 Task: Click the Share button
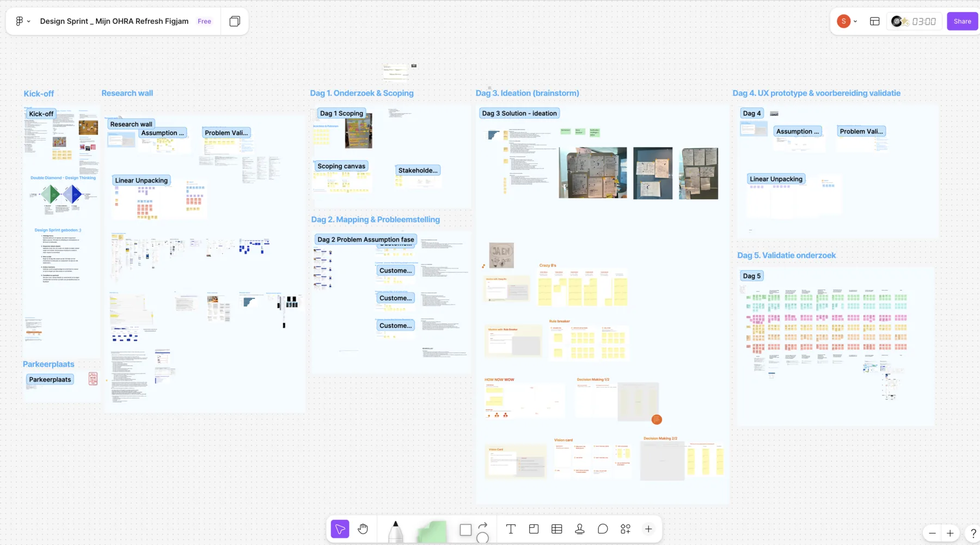[x=962, y=21]
